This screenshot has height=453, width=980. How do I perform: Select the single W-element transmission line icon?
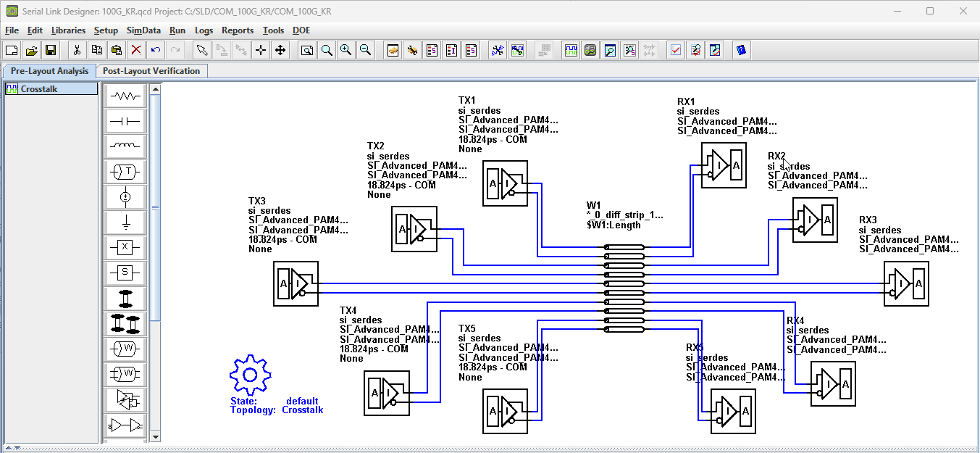point(125,349)
